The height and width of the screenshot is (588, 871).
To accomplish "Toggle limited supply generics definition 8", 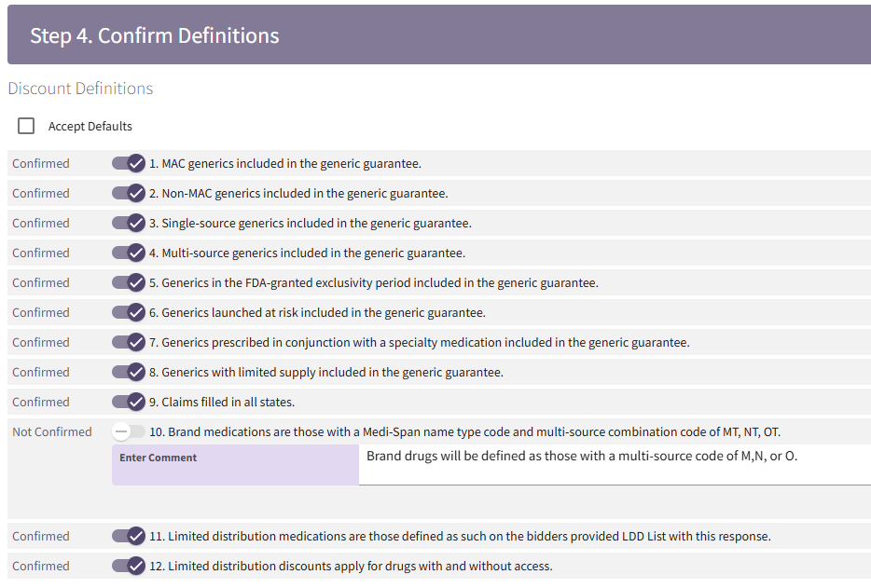I will pyautogui.click(x=129, y=372).
